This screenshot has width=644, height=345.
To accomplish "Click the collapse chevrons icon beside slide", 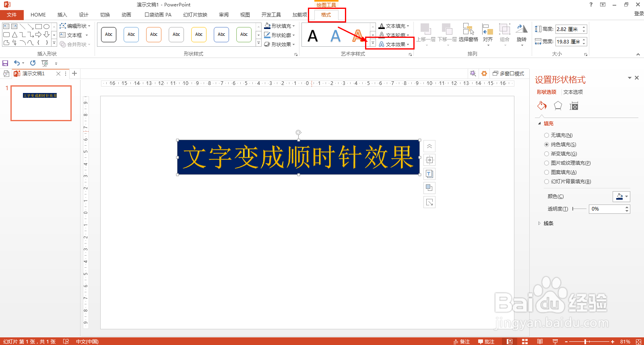I will click(429, 146).
